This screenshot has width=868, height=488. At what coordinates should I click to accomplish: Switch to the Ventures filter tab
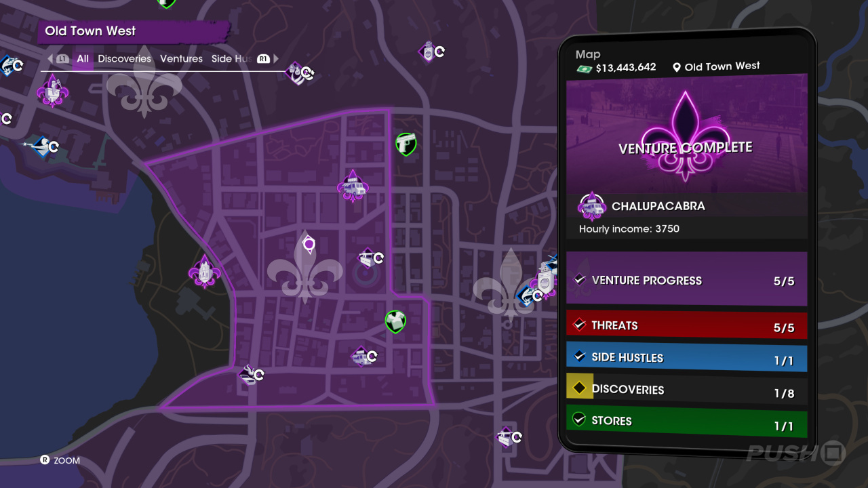(x=181, y=59)
